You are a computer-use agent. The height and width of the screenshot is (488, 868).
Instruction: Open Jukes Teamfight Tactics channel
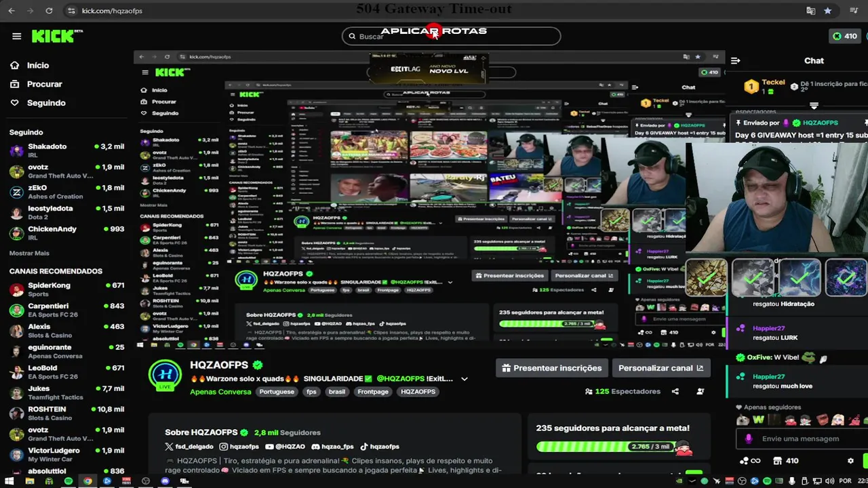[67, 393]
